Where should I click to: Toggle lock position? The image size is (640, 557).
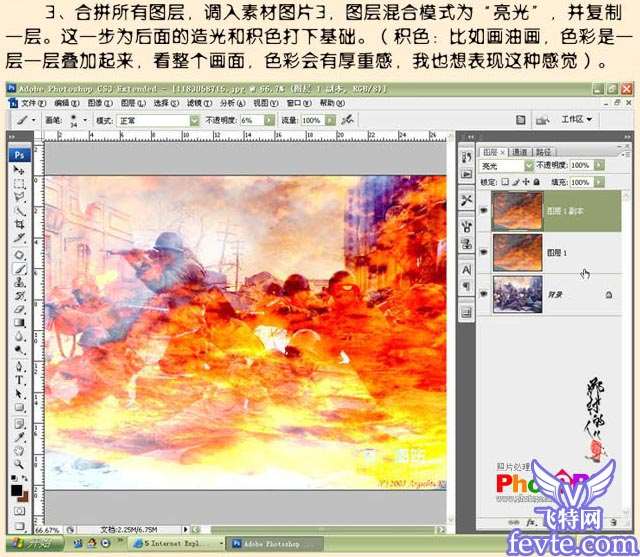coord(526,182)
